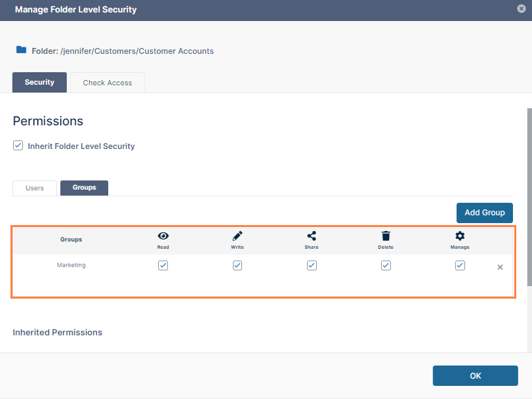Disable Share permission for Marketing group
The height and width of the screenshot is (399, 532).
[312, 266]
